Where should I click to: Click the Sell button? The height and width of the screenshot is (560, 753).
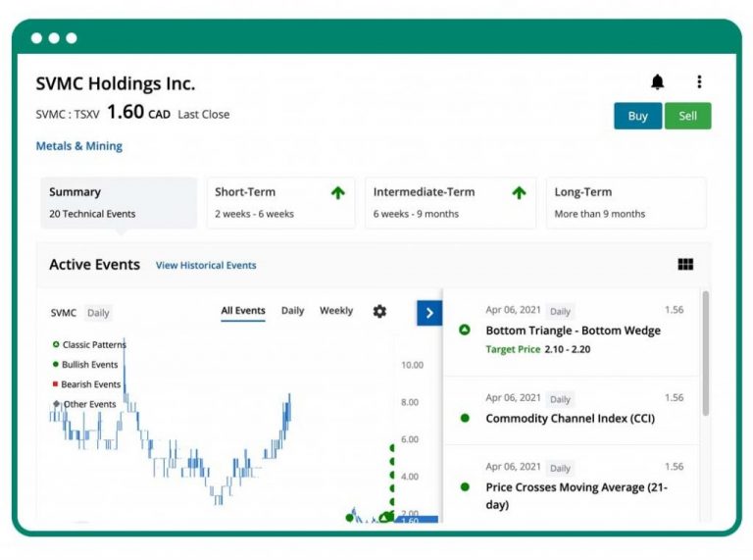point(687,116)
